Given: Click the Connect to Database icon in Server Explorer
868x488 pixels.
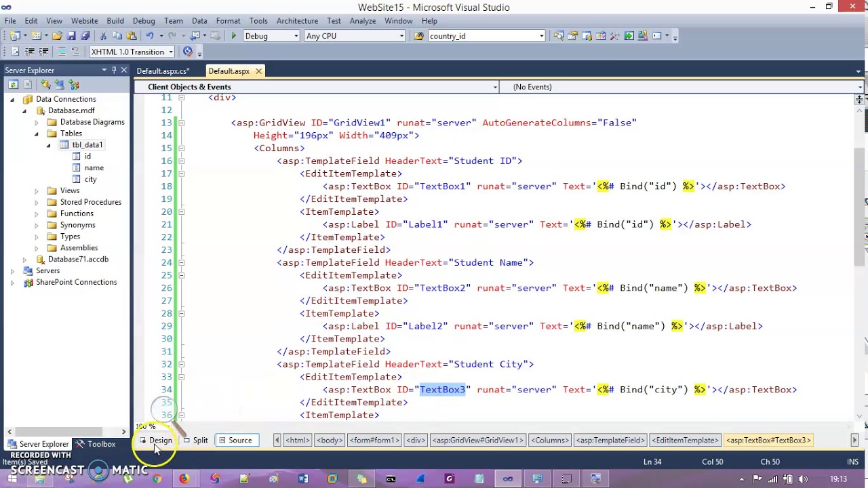Looking at the screenshot, I should [x=45, y=85].
